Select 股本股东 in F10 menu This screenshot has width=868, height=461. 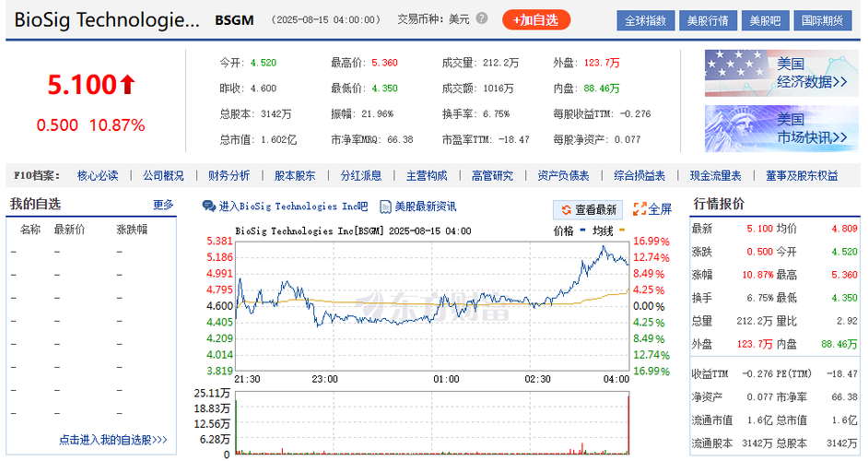click(295, 176)
